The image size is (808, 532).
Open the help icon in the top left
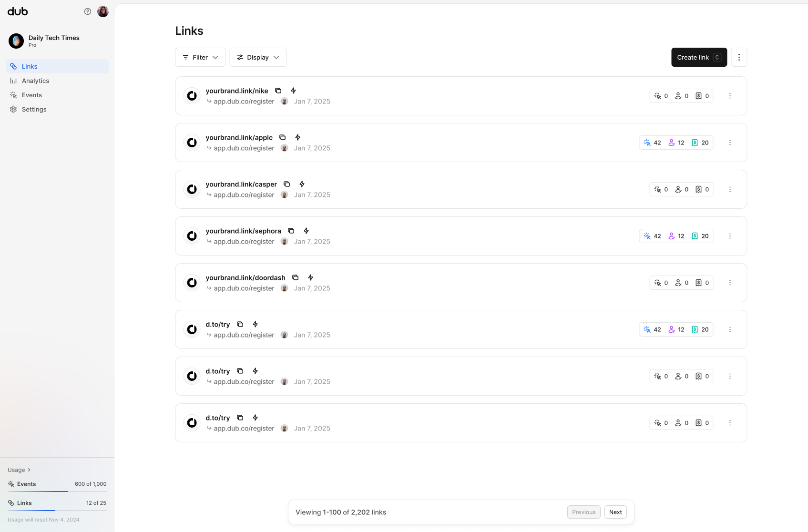(87, 11)
